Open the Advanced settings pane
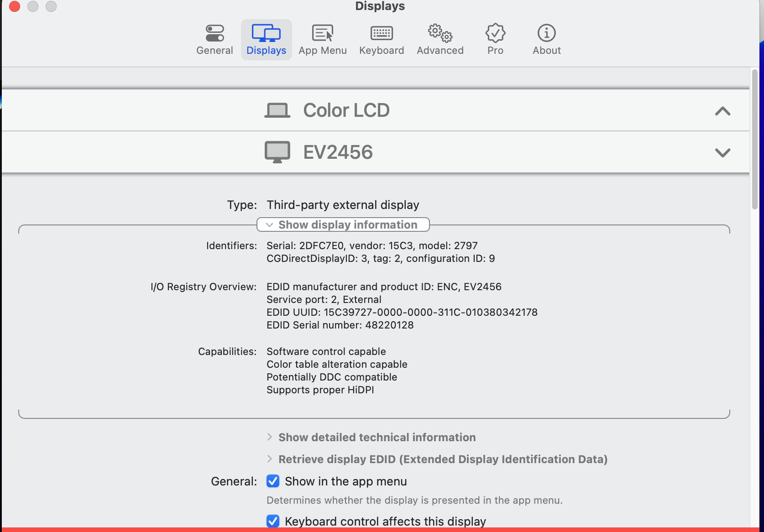Image resolution: width=764 pixels, height=532 pixels. click(x=440, y=39)
